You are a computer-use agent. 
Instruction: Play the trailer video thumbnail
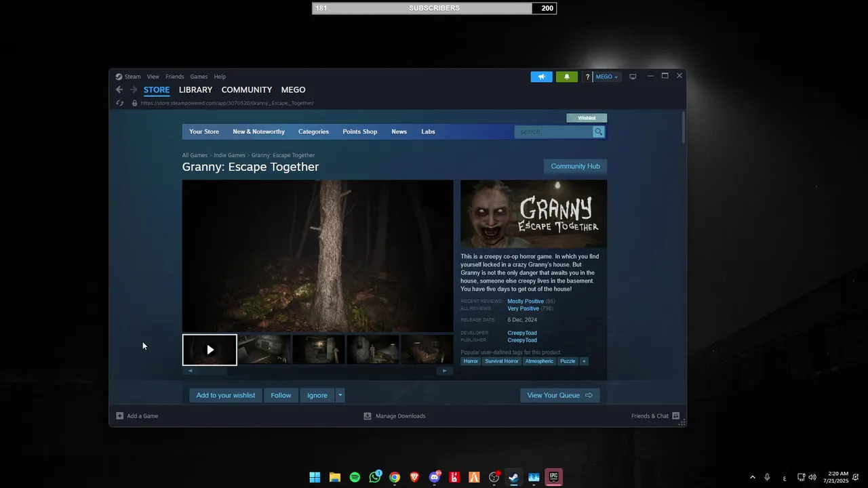point(210,350)
